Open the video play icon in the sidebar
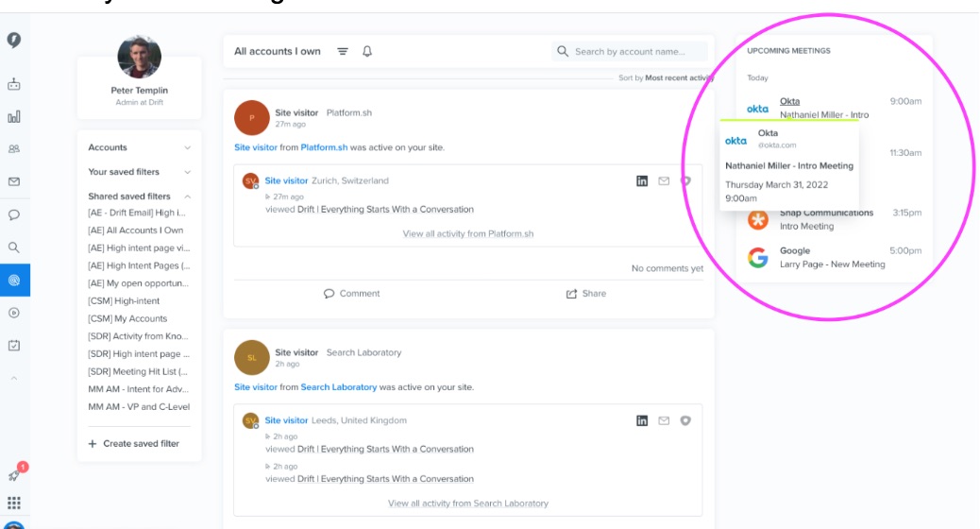The image size is (980, 529). coord(14,313)
